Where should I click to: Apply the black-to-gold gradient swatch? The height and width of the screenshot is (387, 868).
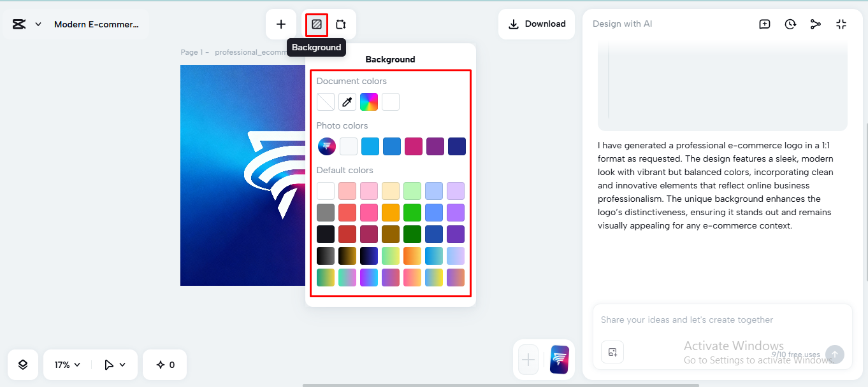click(347, 256)
